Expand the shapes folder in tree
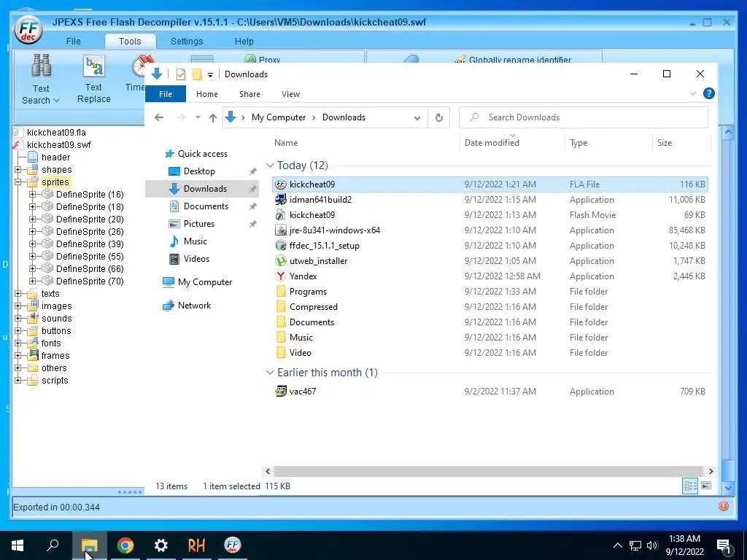The width and height of the screenshot is (747, 560). (x=18, y=169)
